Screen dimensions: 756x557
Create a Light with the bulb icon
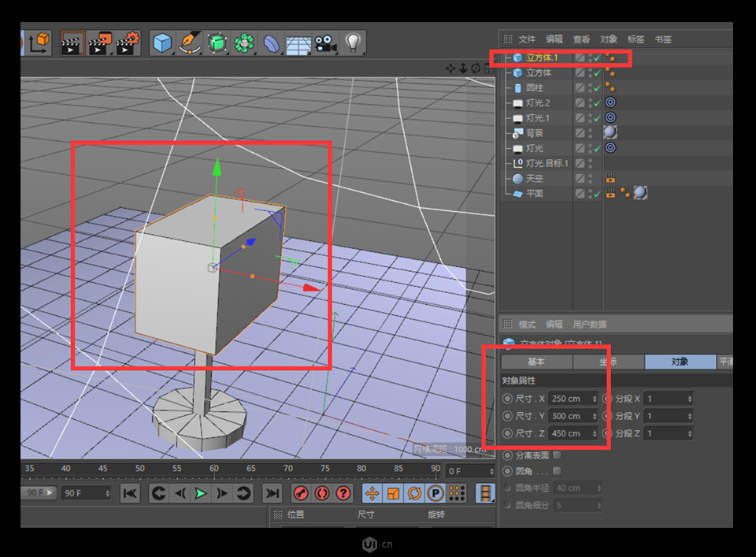[x=353, y=43]
